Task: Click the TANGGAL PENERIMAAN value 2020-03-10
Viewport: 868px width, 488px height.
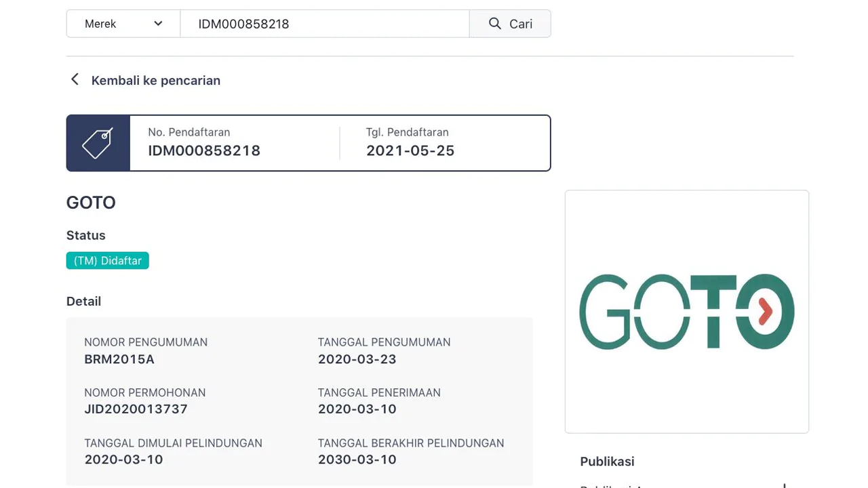Action: tap(357, 409)
